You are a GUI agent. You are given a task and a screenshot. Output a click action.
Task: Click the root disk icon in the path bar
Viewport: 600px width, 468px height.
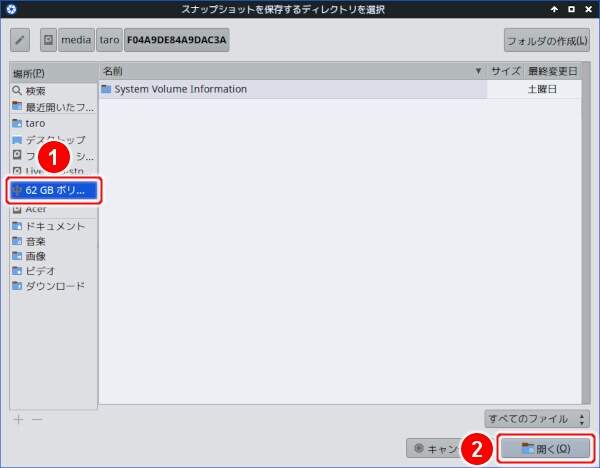pos(48,40)
